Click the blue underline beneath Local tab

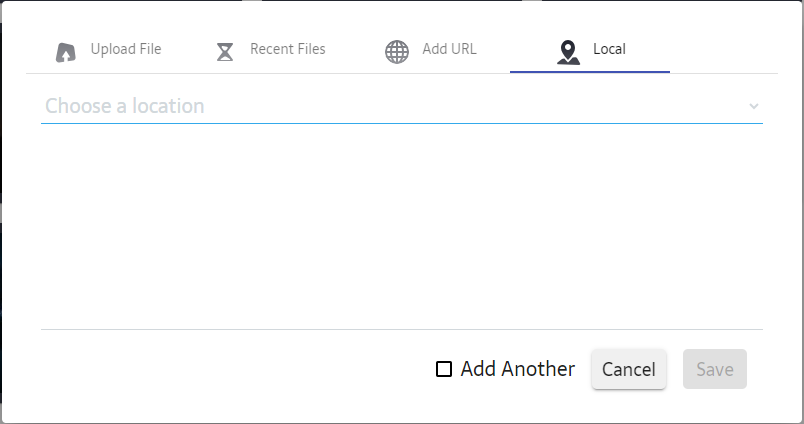(x=590, y=72)
